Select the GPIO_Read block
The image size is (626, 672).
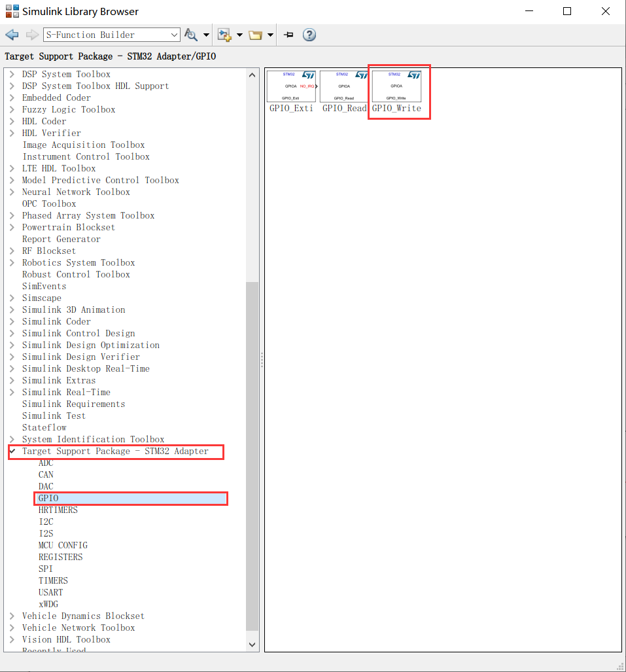click(344, 92)
